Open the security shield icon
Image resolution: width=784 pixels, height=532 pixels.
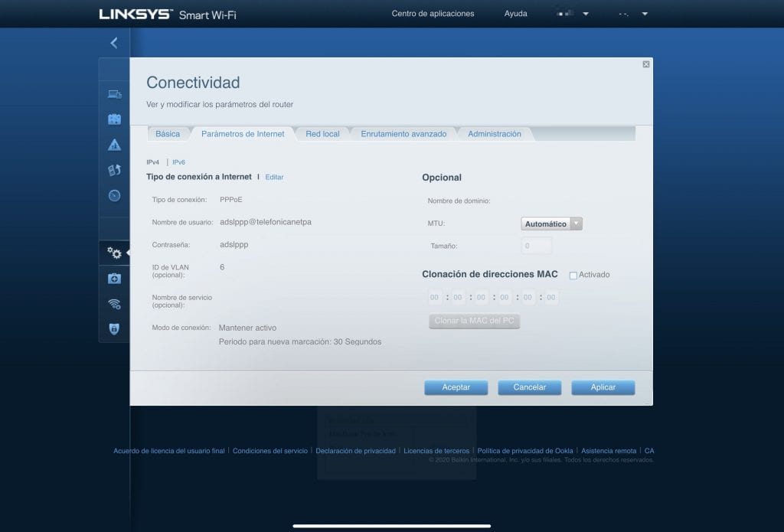pyautogui.click(x=114, y=328)
